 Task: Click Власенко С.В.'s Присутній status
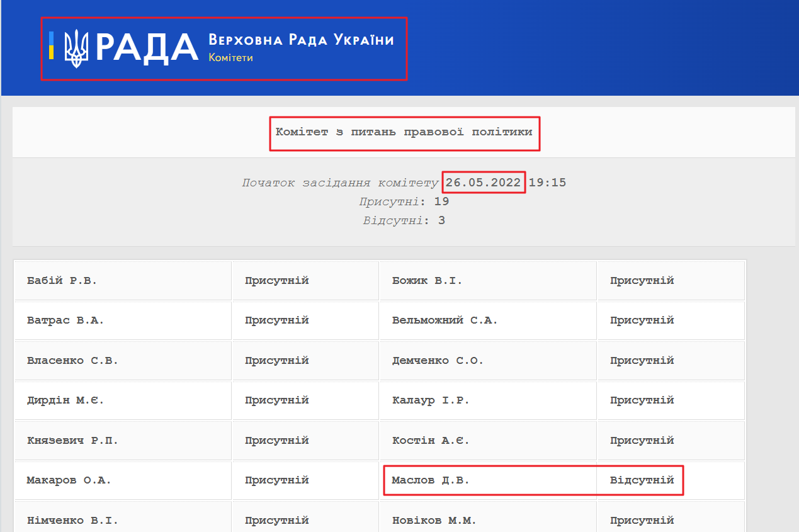point(277,360)
